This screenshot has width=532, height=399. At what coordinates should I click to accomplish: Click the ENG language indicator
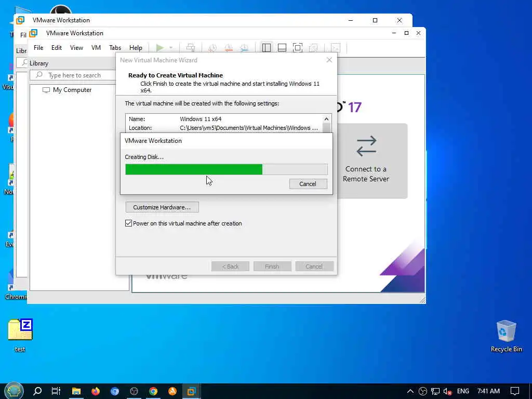point(463,391)
